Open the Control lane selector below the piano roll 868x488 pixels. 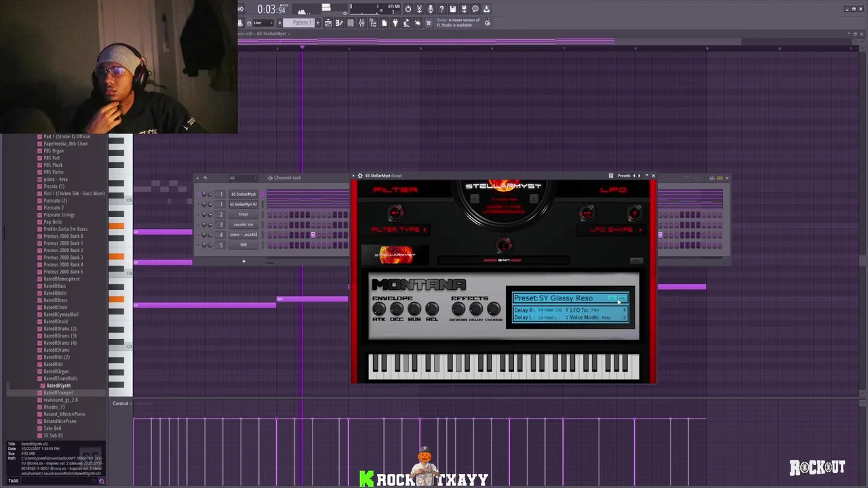pyautogui.click(x=121, y=403)
